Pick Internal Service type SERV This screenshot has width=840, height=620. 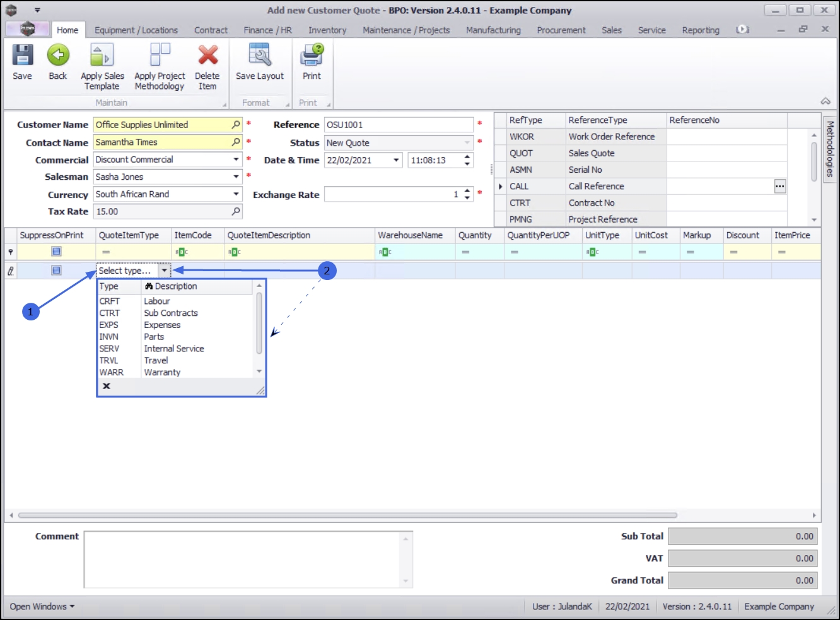[x=175, y=349]
